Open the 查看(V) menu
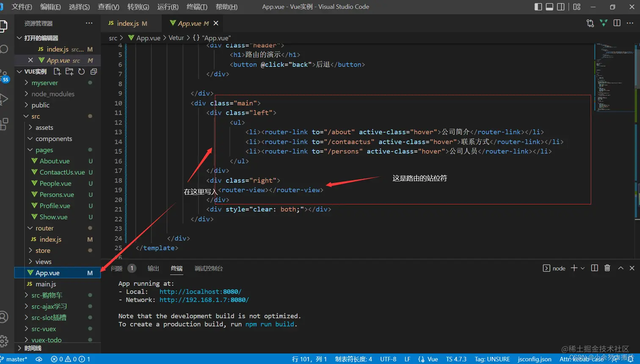 (x=108, y=7)
